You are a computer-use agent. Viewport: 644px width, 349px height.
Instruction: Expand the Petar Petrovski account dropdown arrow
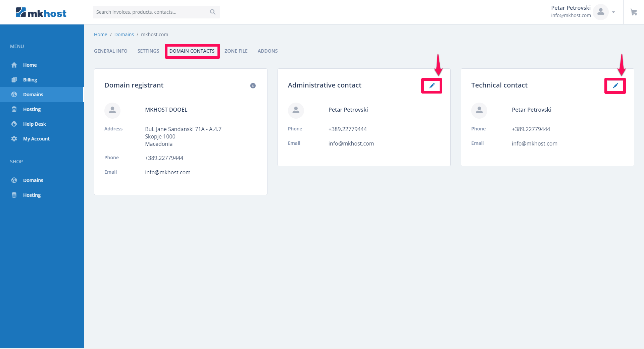coord(613,12)
